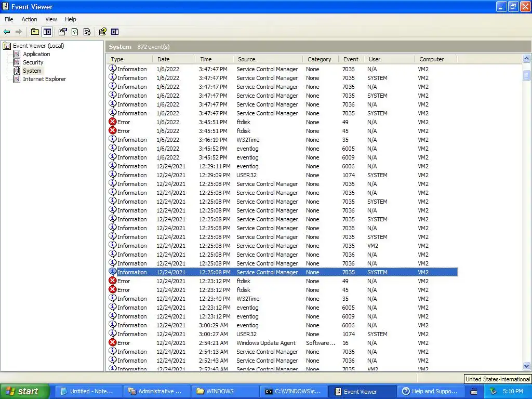The height and width of the screenshot is (399, 532).
Task: Click the Up One Level folder icon
Action: (x=35, y=32)
